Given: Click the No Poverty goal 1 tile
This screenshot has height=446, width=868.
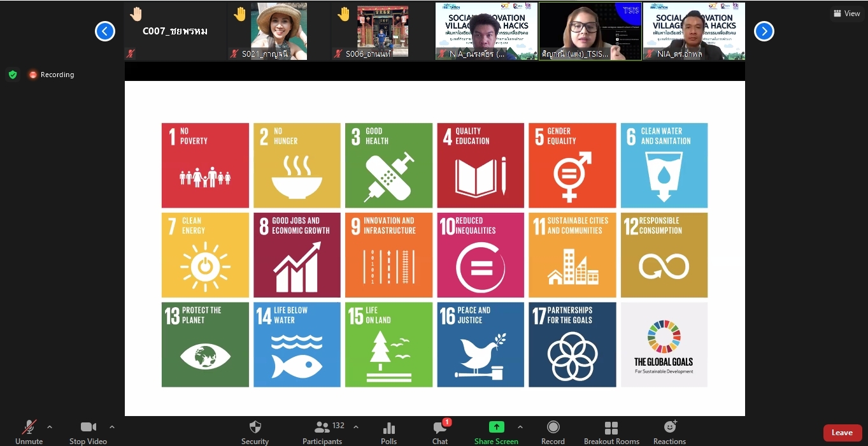Looking at the screenshot, I should [x=205, y=166].
